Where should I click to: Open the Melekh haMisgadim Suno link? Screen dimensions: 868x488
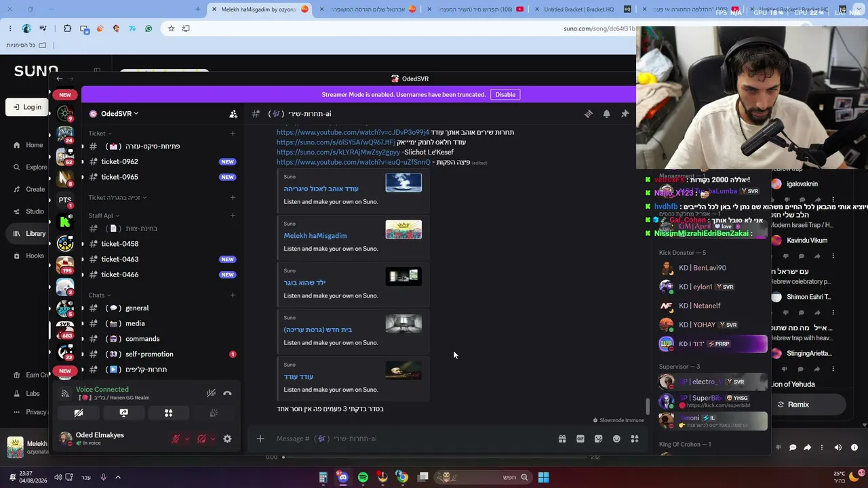(x=315, y=236)
